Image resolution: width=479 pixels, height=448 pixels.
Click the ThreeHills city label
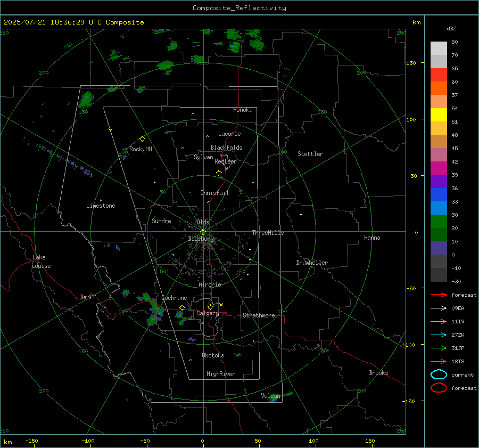coord(268,233)
